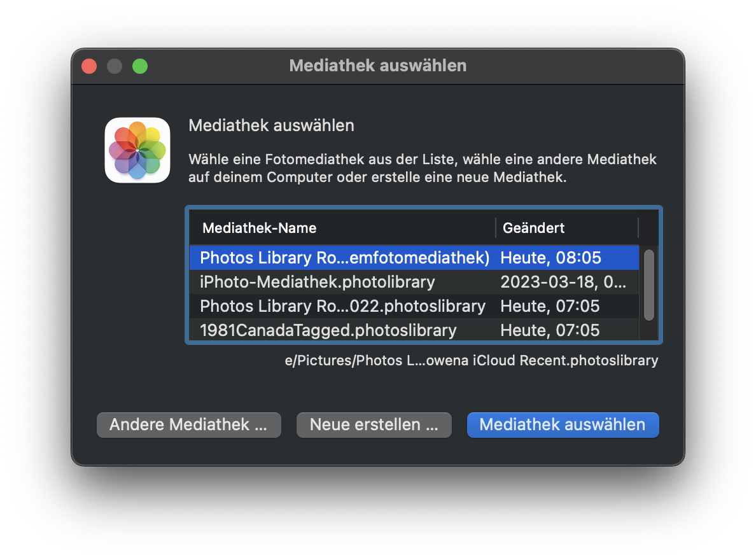This screenshot has height=560, width=756.
Task: Confirm with the blue Mediathek auswählen button
Action: 563,425
